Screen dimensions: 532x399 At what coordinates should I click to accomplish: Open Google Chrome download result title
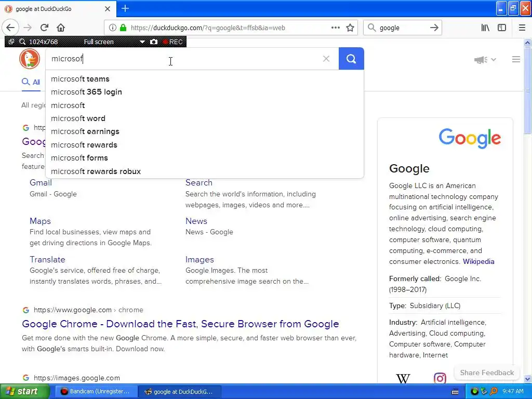tap(180, 324)
